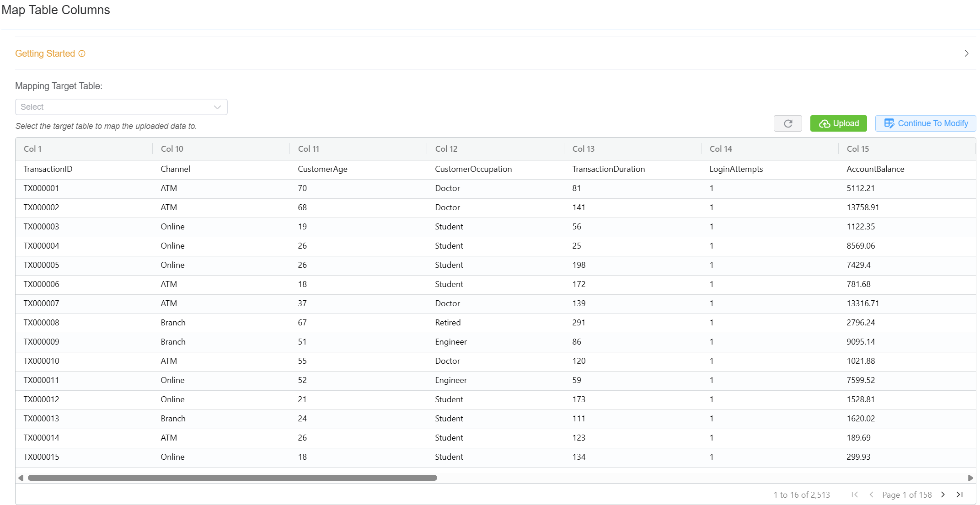Select the CustomerOccupation cell
Image resolution: width=980 pixels, height=505 pixels.
coord(473,169)
